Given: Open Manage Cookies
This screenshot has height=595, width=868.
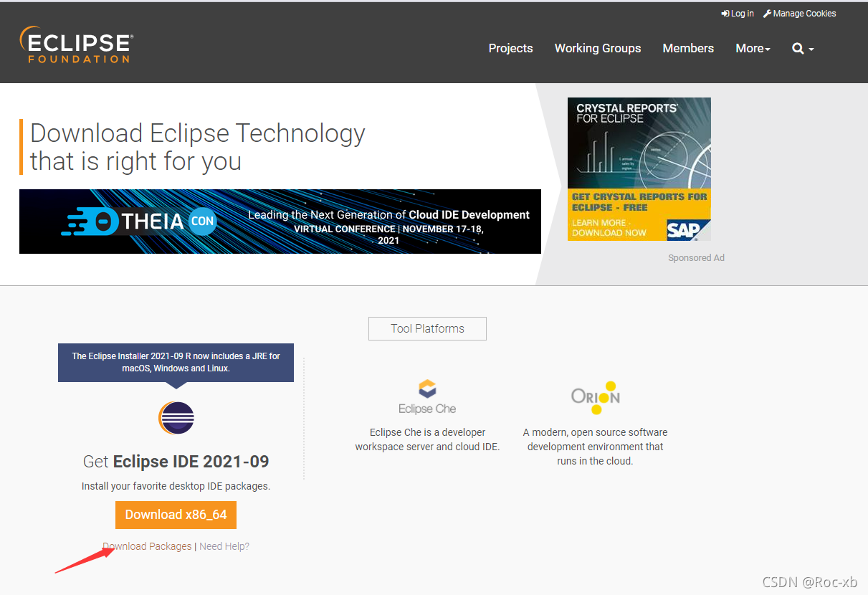Looking at the screenshot, I should click(800, 14).
